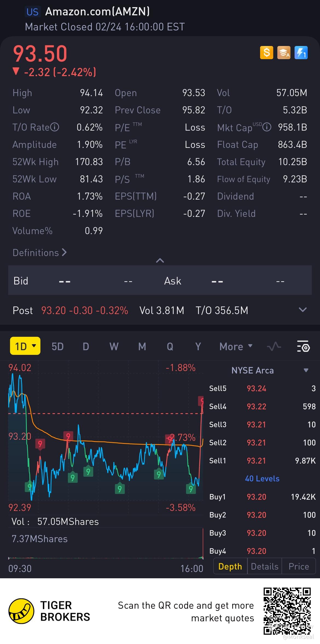320x644 pixels.
Task: Select the Price tab
Action: [x=299, y=566]
